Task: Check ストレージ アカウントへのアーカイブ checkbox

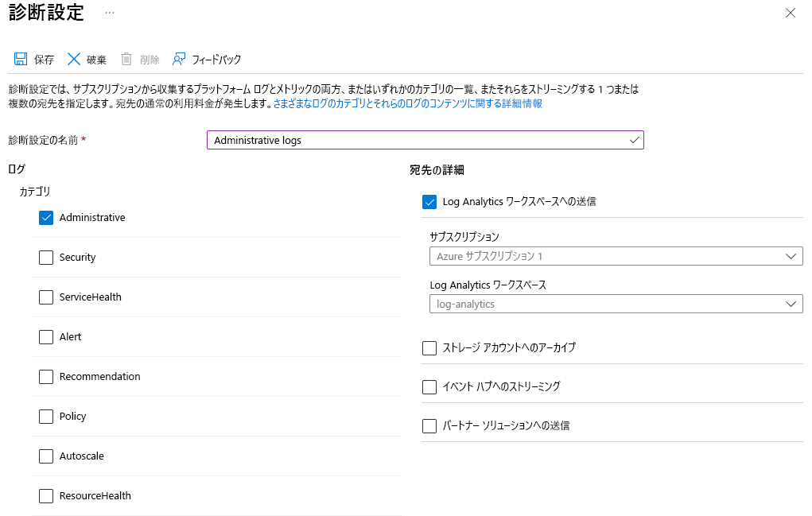Action: pos(429,347)
